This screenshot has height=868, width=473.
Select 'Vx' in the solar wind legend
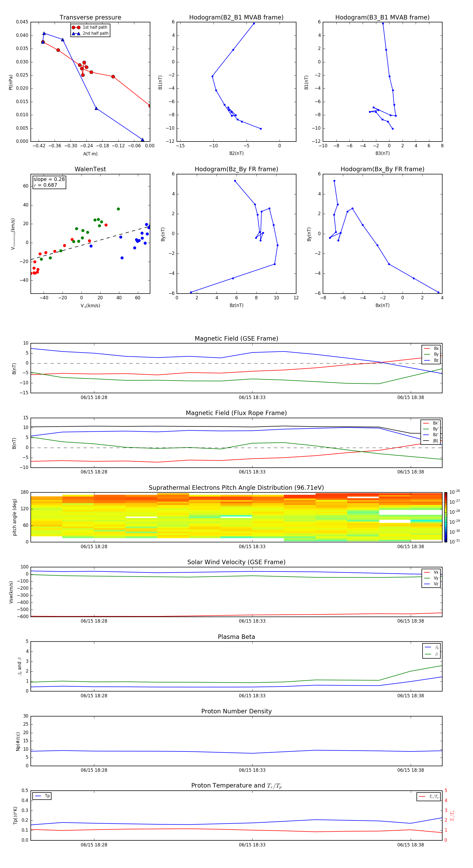431,572
